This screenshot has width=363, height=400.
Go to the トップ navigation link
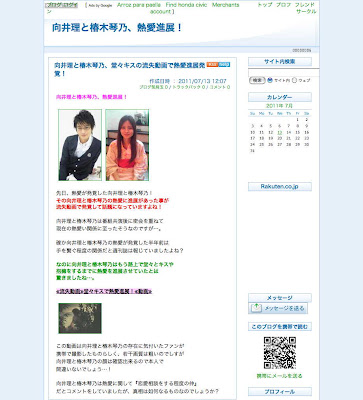[265, 5]
